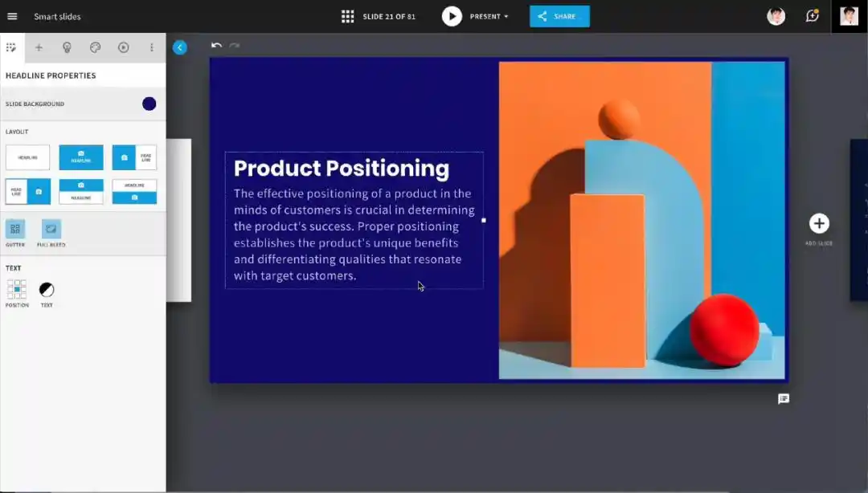Open the animation play tab
The width and height of the screenshot is (868, 493).
[124, 47]
